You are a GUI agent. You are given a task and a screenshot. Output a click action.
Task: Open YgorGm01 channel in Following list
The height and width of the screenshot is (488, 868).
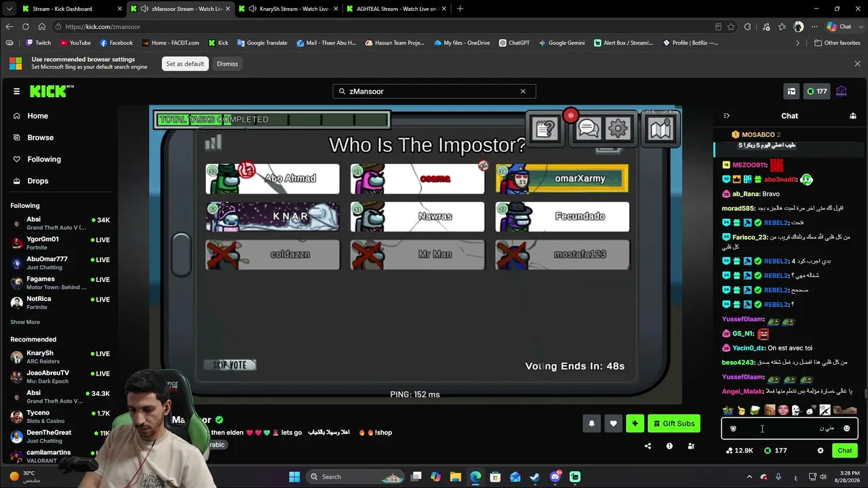pos(60,243)
